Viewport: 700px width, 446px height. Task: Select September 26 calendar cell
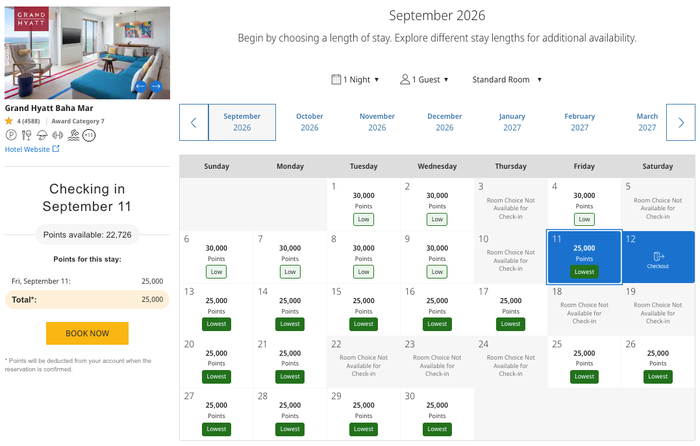(658, 362)
